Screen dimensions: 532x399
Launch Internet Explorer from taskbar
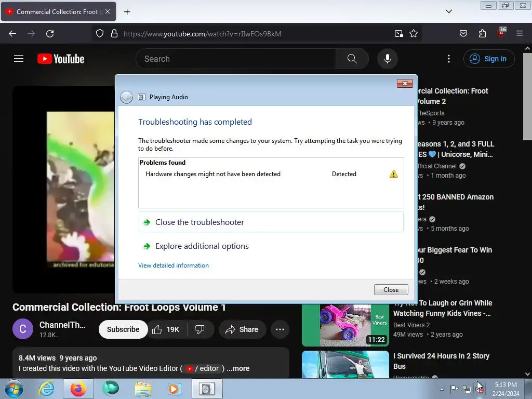(x=46, y=389)
